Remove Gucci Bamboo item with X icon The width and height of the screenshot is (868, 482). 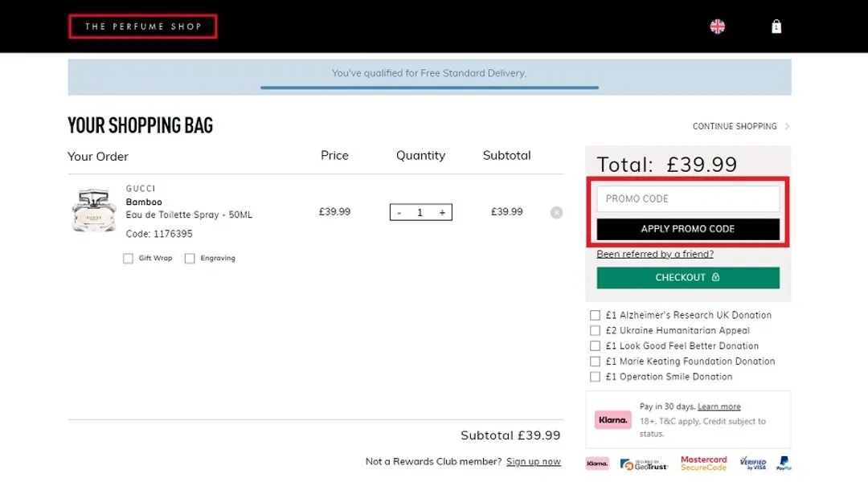coord(556,213)
